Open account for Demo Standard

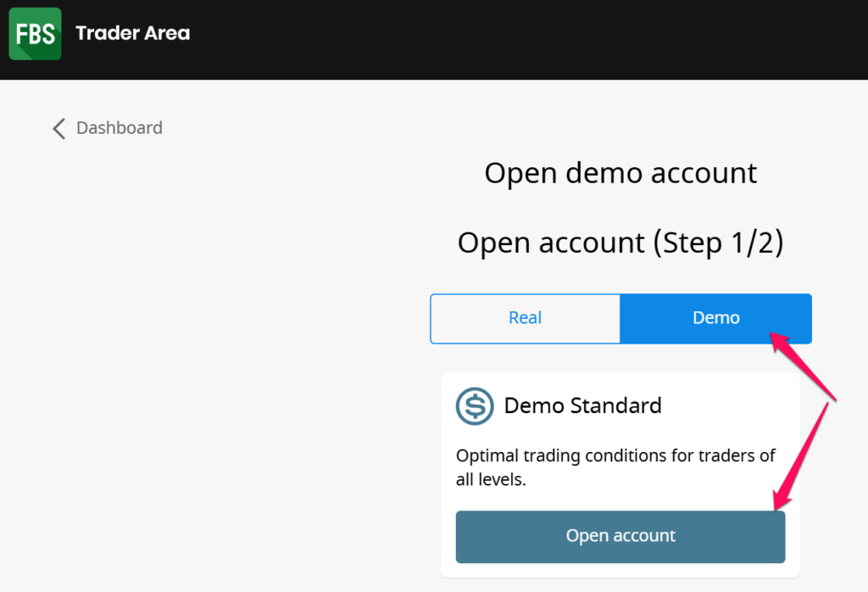pyautogui.click(x=620, y=537)
